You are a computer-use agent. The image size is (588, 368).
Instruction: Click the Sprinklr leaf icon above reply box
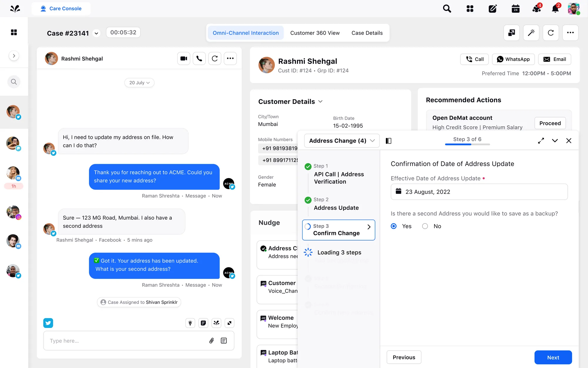(x=216, y=323)
